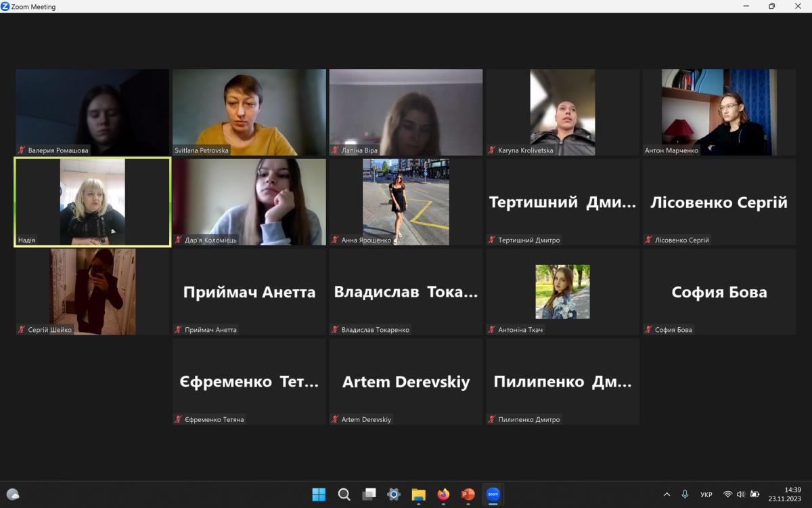Click muted mic icon beside Єфременко Тетяна
Image resolution: width=812 pixels, height=508 pixels.
[179, 419]
